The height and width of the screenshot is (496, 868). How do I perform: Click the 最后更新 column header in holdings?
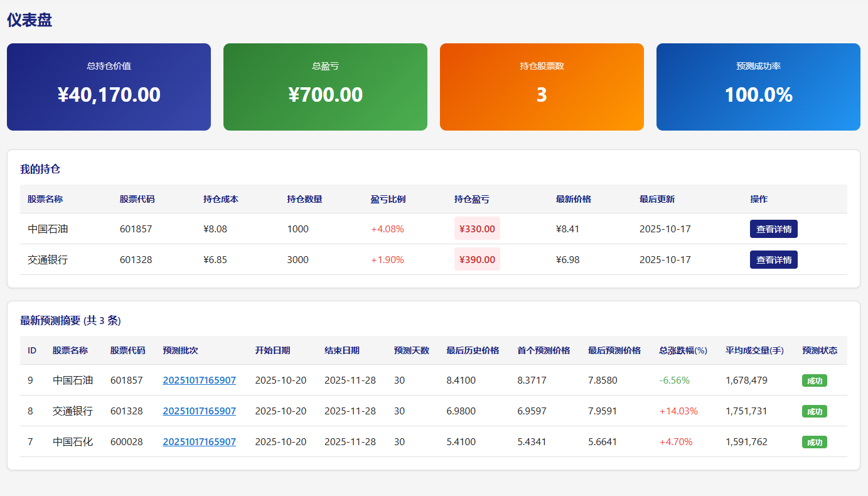pyautogui.click(x=656, y=199)
